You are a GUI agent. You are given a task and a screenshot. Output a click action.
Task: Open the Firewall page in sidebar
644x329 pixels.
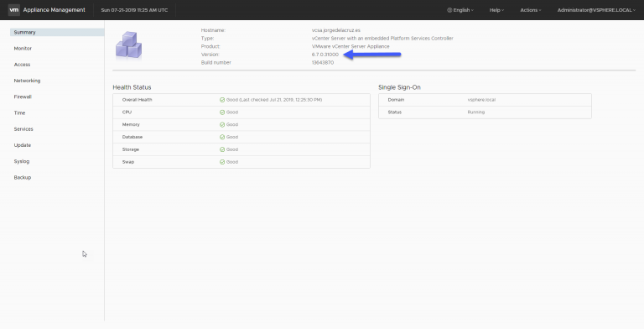click(x=23, y=97)
